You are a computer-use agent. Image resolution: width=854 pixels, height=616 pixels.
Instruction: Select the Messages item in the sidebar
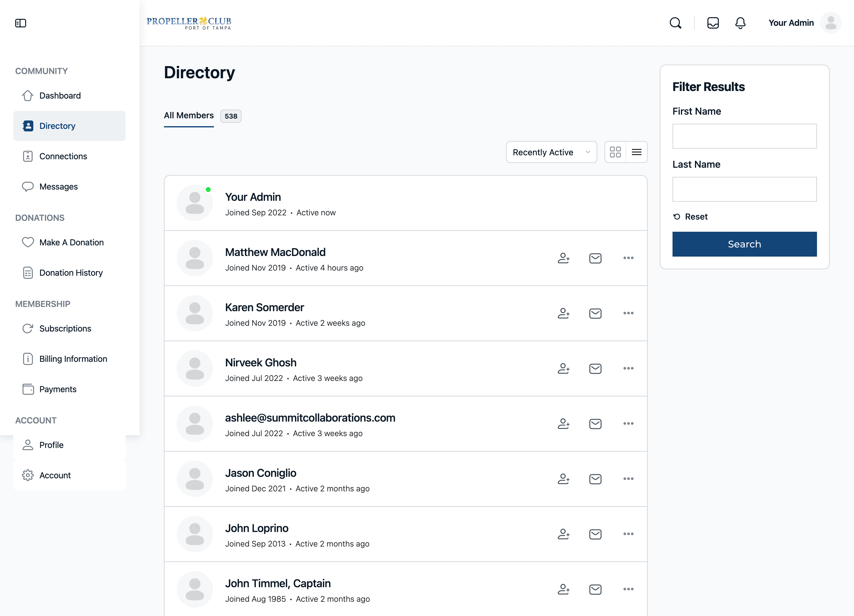point(58,186)
